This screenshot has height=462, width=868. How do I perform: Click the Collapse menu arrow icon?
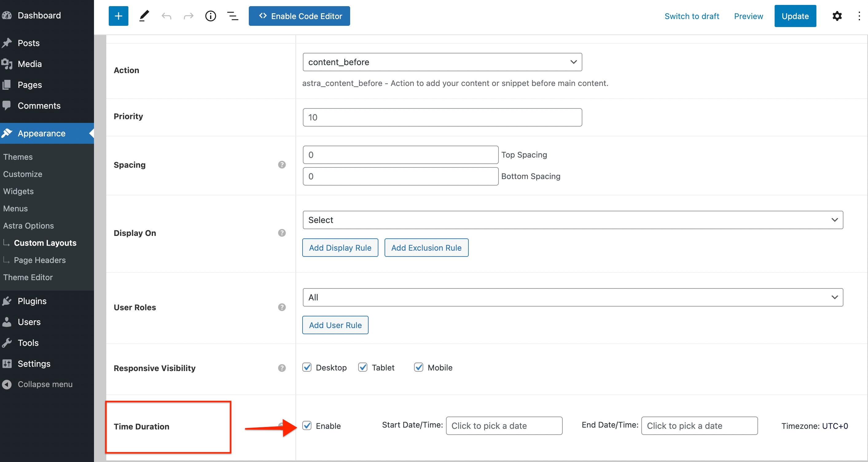point(7,385)
